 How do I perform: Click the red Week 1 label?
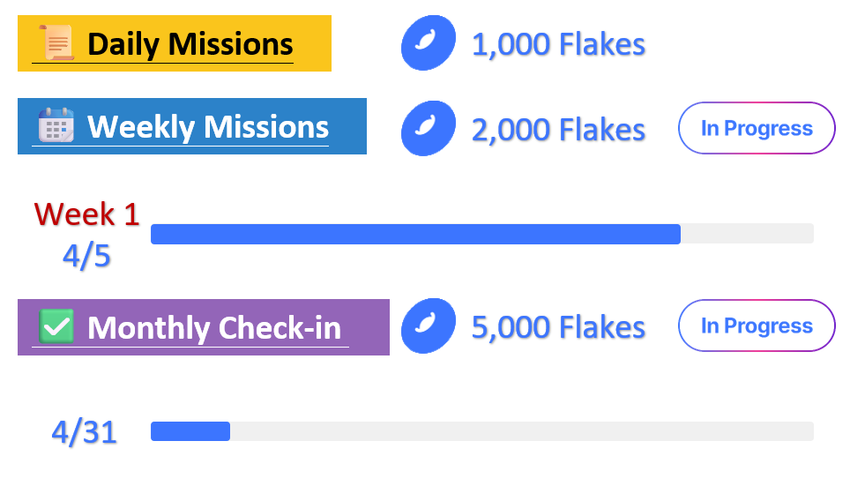click(x=87, y=214)
